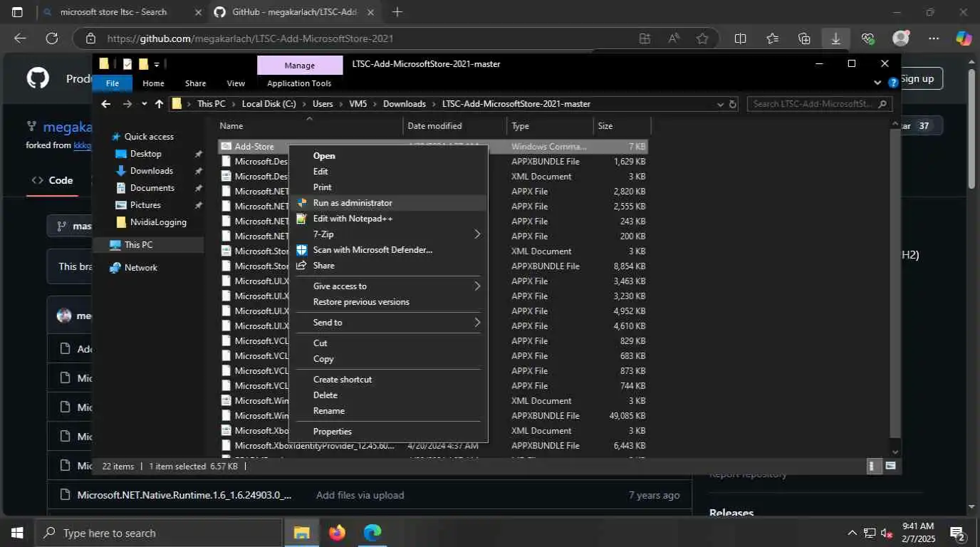
Task: Click the Notepad++ icon in context menu
Action: (x=301, y=219)
